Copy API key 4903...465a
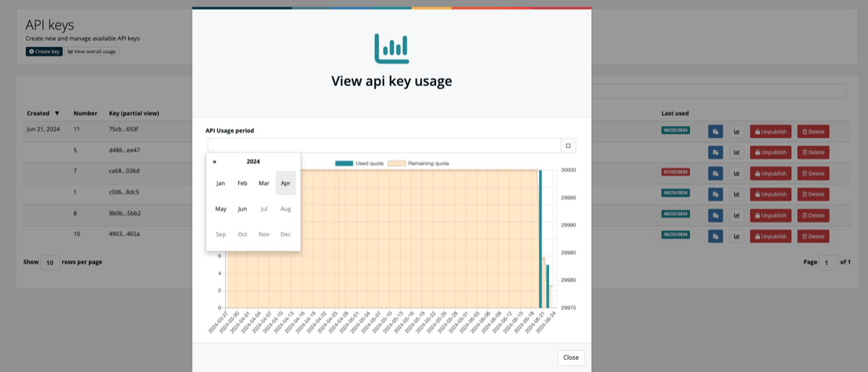868x372 pixels. [715, 236]
